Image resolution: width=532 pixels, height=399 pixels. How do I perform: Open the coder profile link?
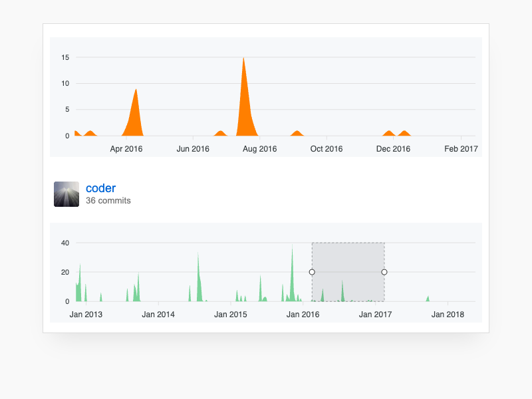100,188
